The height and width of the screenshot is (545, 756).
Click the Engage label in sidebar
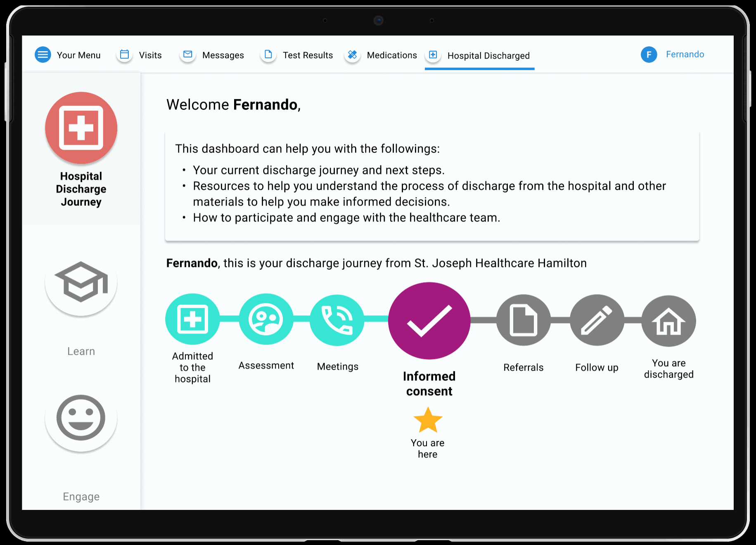[81, 496]
